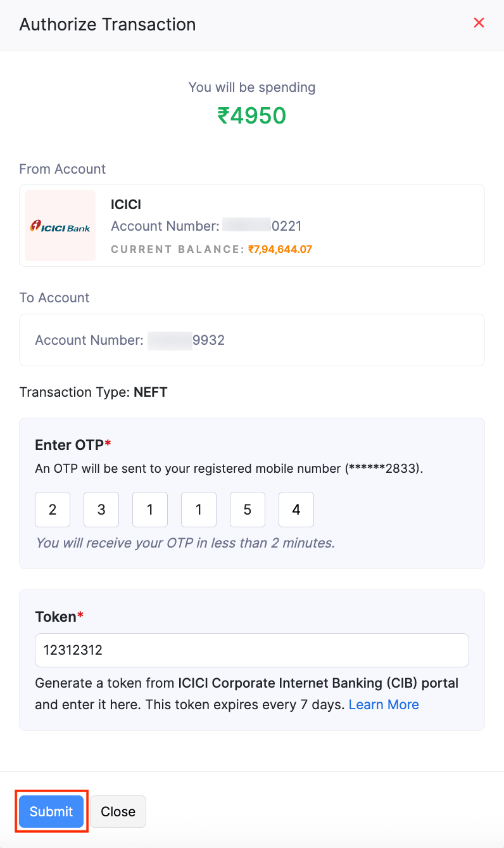504x848 pixels.
Task: Click the Authorize Transaction title
Action: click(x=107, y=24)
